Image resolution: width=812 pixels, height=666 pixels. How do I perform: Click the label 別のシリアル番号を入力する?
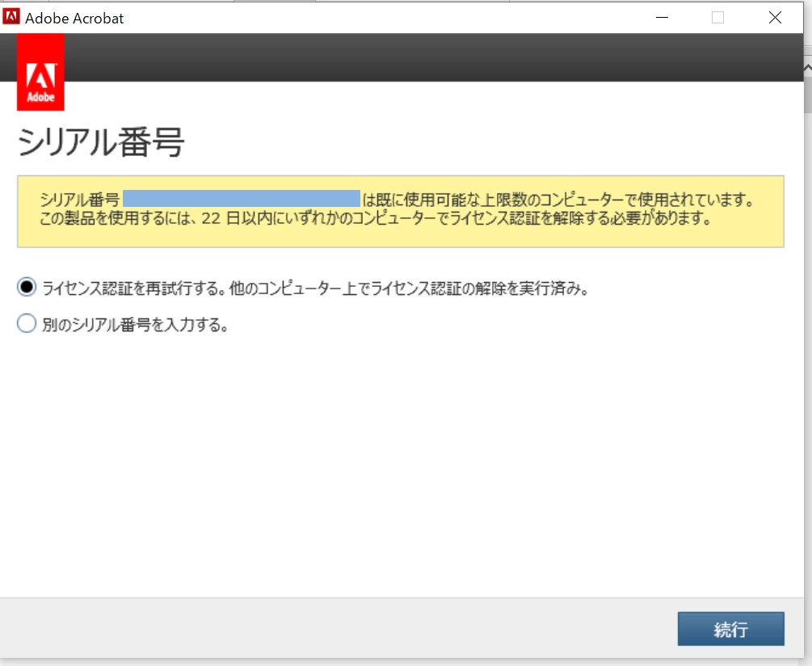(x=135, y=325)
